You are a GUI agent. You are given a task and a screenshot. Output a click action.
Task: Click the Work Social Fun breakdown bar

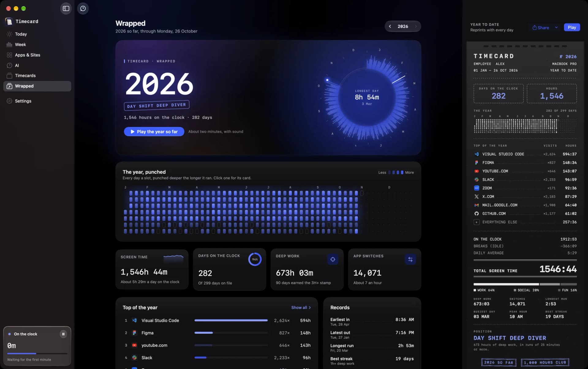[525, 284]
